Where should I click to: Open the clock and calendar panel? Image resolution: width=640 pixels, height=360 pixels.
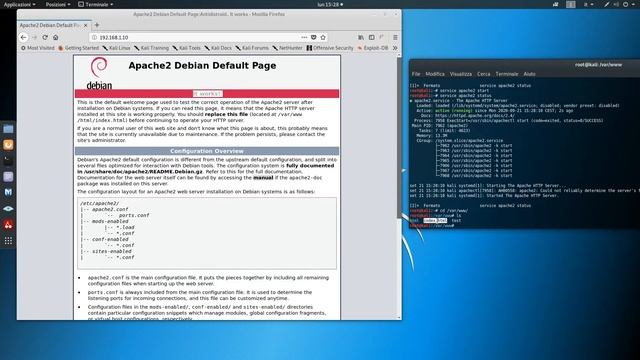click(x=330, y=4)
